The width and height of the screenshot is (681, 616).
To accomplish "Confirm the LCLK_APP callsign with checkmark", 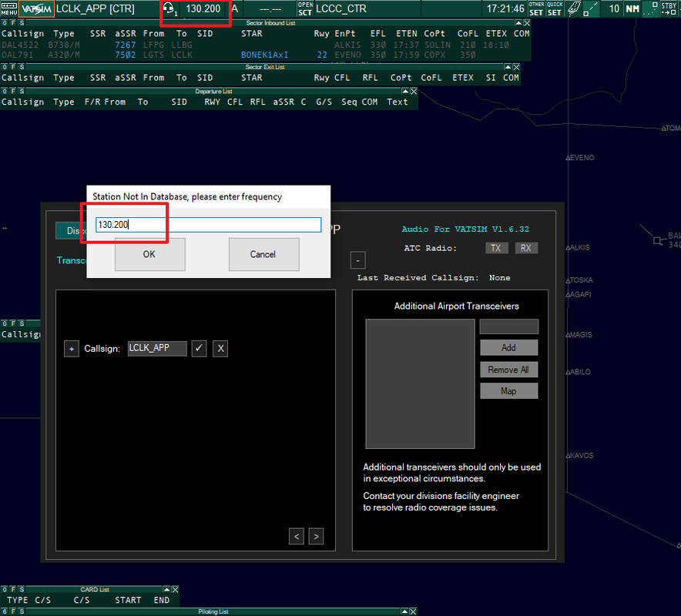I will [x=199, y=349].
